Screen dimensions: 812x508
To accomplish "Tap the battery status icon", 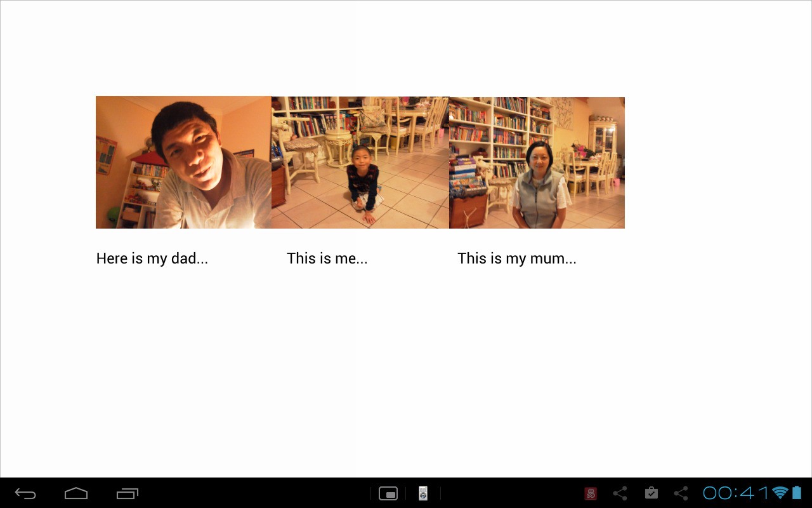I will coord(797,493).
